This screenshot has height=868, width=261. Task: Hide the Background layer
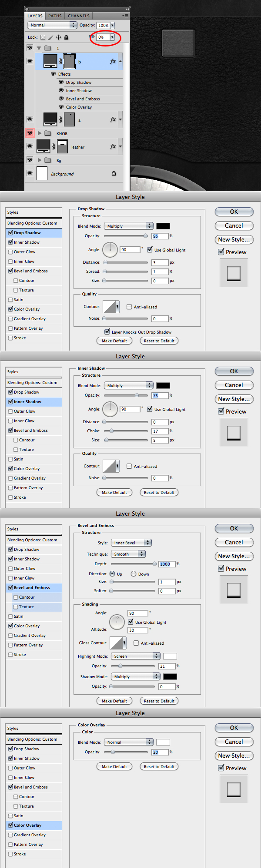(x=30, y=173)
